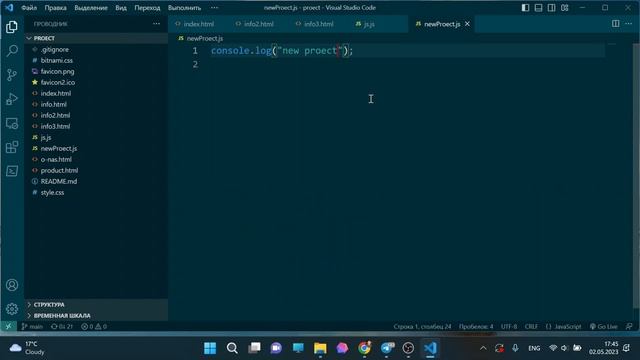Viewport: 640px width, 360px height.
Task: Open the customize layout button
Action: 564,8
